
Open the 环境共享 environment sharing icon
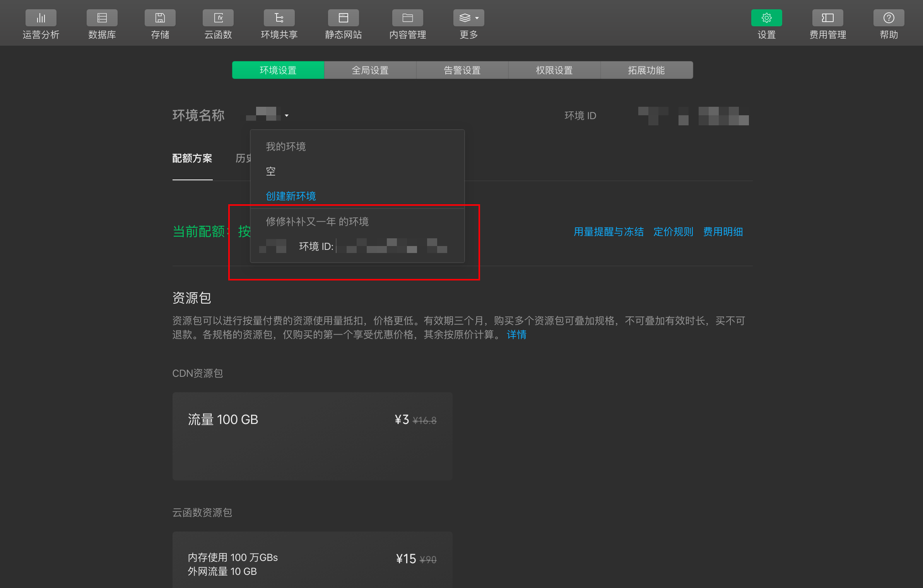coord(279,18)
